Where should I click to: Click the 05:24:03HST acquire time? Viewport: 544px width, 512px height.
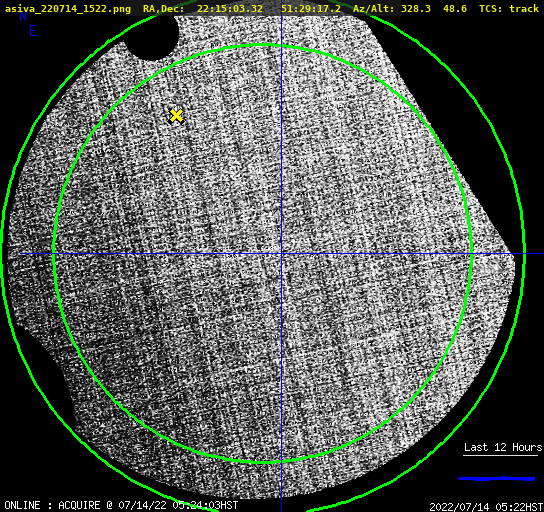[x=205, y=505]
